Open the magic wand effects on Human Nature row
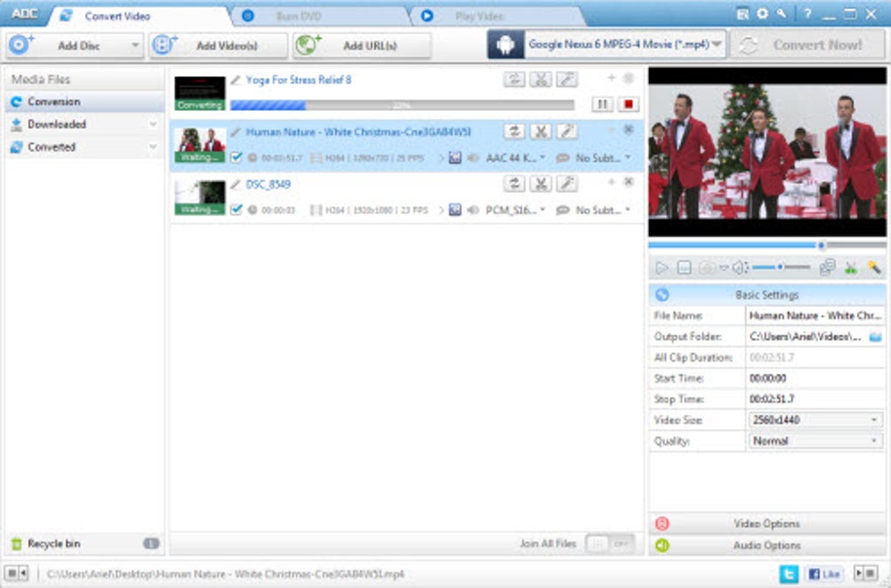The image size is (891, 588). click(567, 131)
